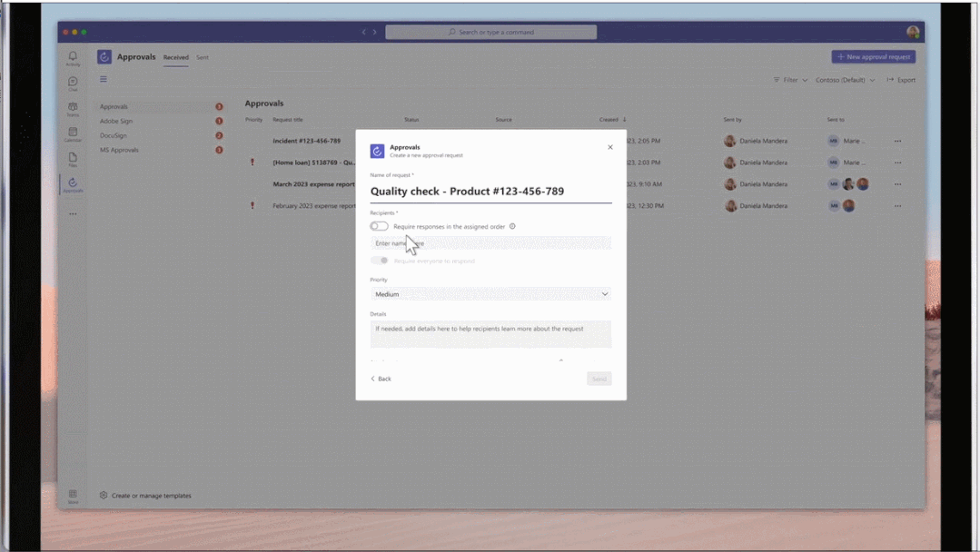
Task: Click the search or type a command box
Action: (490, 32)
